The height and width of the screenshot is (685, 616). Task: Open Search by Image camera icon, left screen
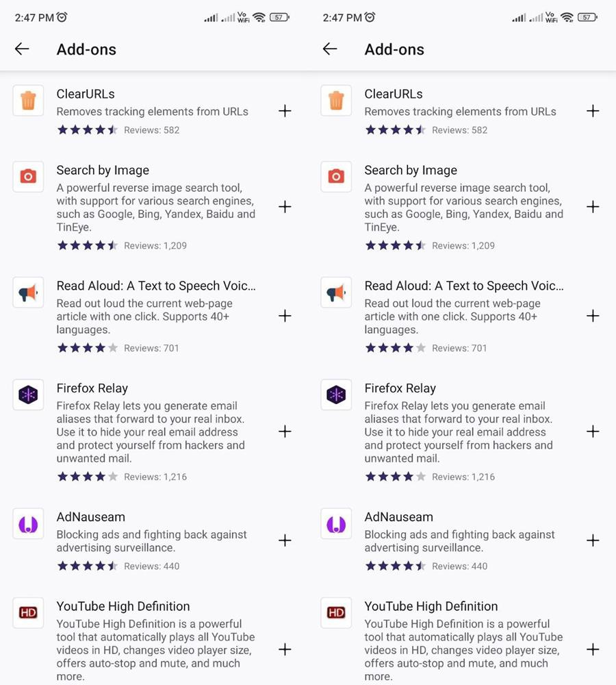point(28,177)
